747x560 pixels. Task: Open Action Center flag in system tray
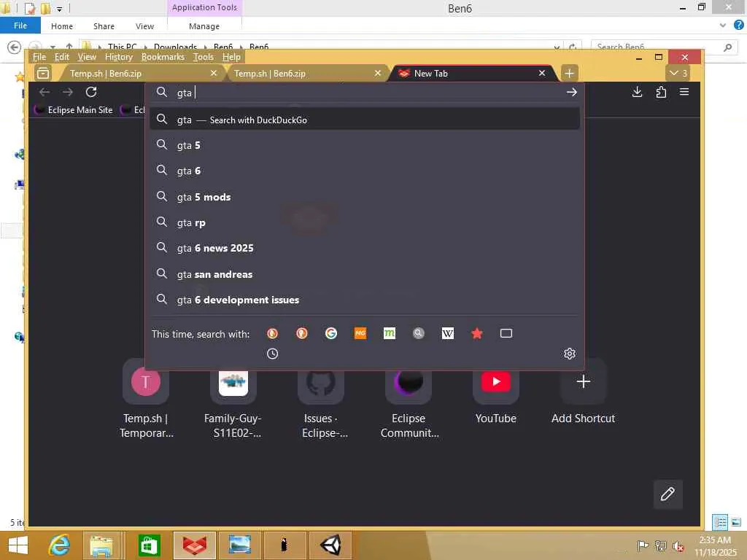coord(643,545)
